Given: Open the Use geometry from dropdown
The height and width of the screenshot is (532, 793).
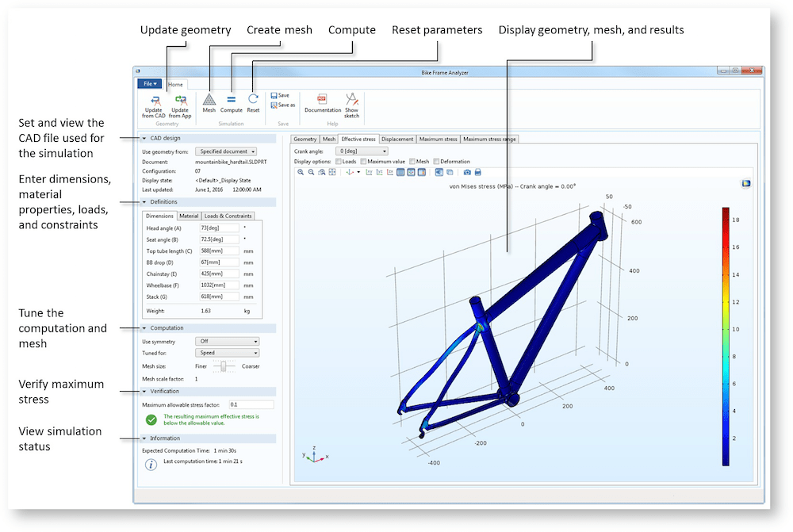Looking at the screenshot, I should pos(225,151).
